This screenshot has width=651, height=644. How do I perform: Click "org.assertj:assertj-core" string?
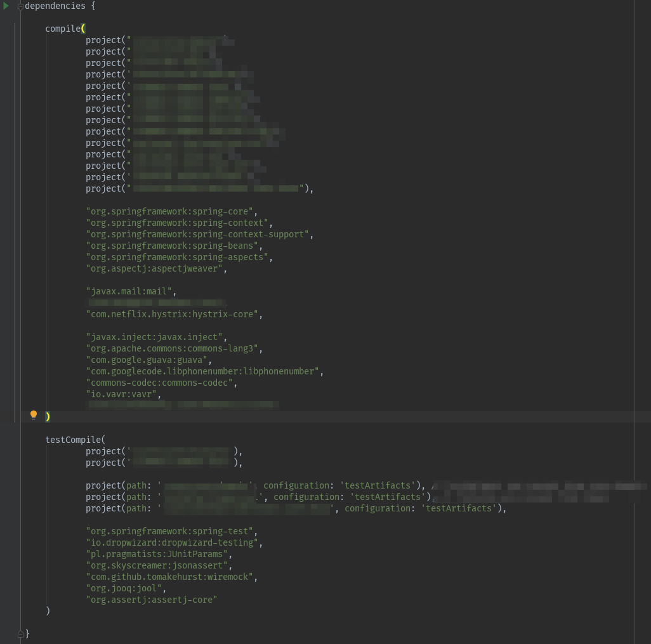[152, 600]
